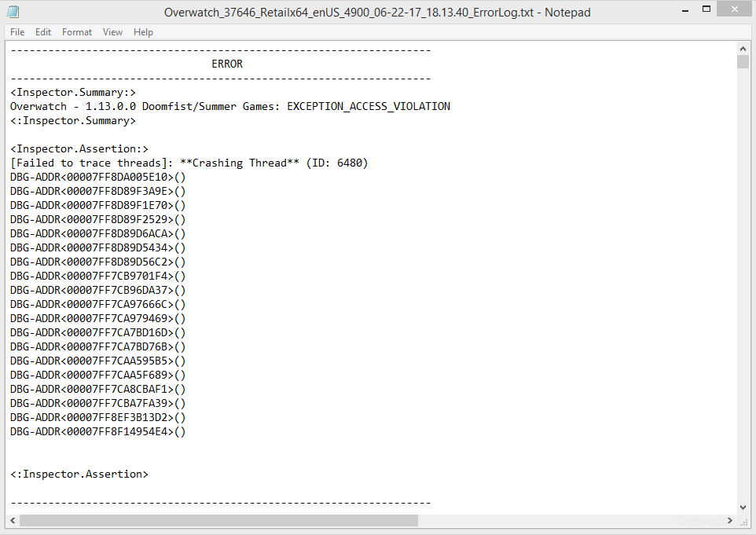Open the View menu
The image size is (756, 535).
(x=112, y=32)
